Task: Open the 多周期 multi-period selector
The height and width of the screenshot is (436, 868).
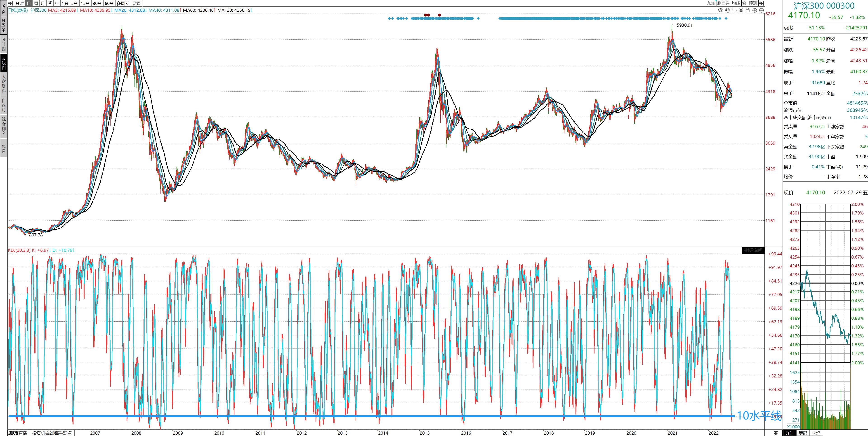Action: click(x=123, y=3)
